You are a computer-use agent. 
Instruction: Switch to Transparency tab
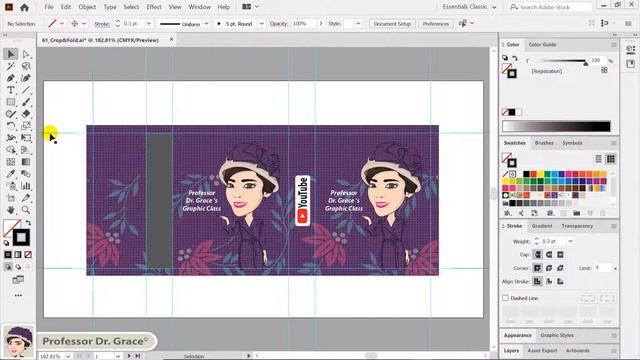(577, 226)
